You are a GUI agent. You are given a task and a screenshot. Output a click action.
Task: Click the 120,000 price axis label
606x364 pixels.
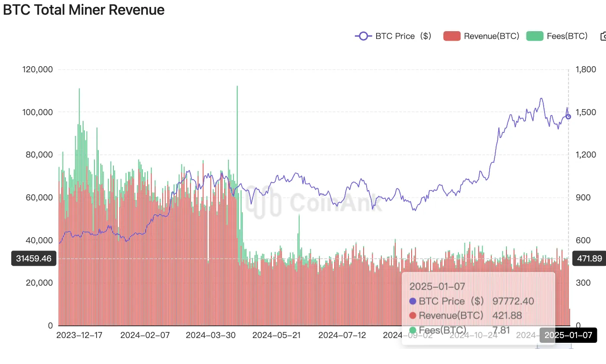click(37, 69)
